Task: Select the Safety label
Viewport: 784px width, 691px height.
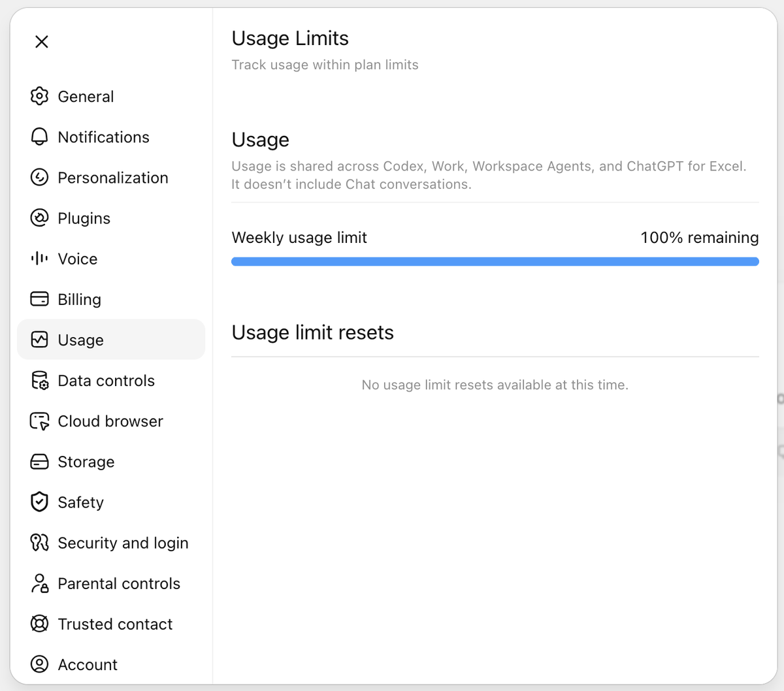Action: click(80, 502)
